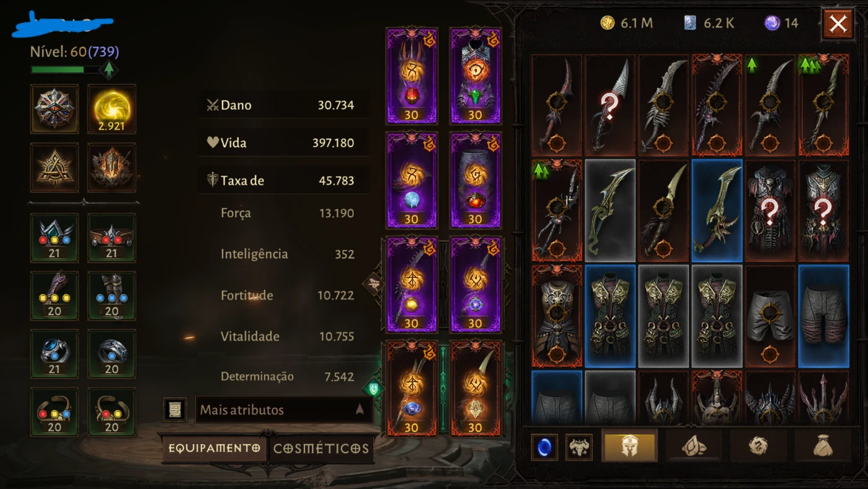868x489 pixels.
Task: Switch to the Cosméticos tab
Action: (321, 448)
